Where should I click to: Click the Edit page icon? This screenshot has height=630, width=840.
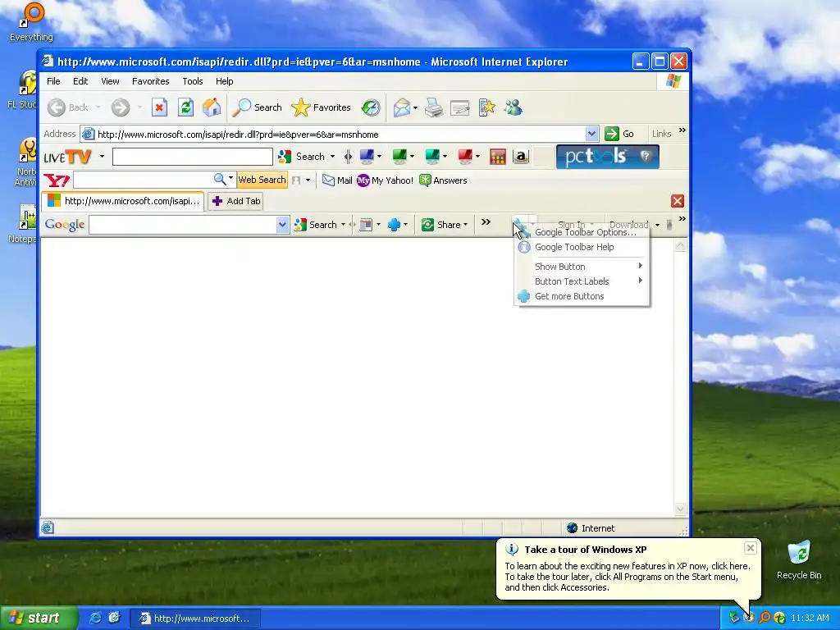tap(459, 107)
